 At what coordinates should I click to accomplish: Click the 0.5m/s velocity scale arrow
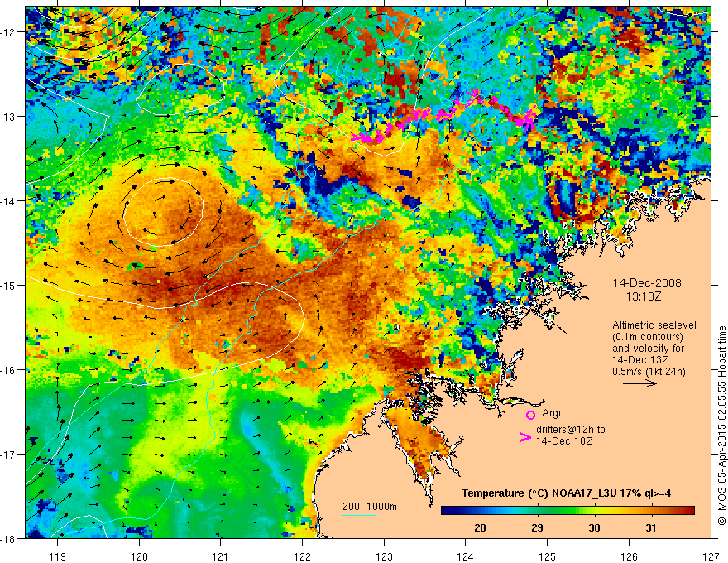[639, 383]
